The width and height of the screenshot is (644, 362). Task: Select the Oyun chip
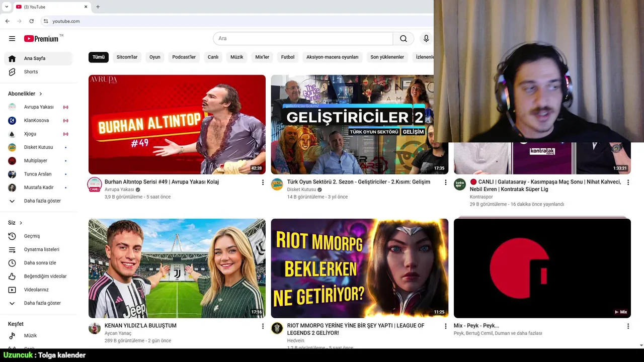click(155, 57)
